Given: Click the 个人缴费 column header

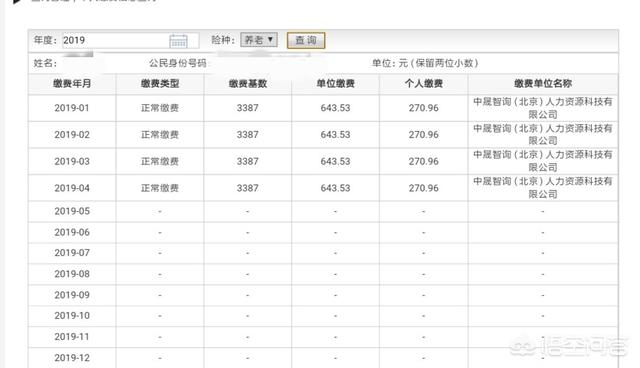Looking at the screenshot, I should (424, 84).
